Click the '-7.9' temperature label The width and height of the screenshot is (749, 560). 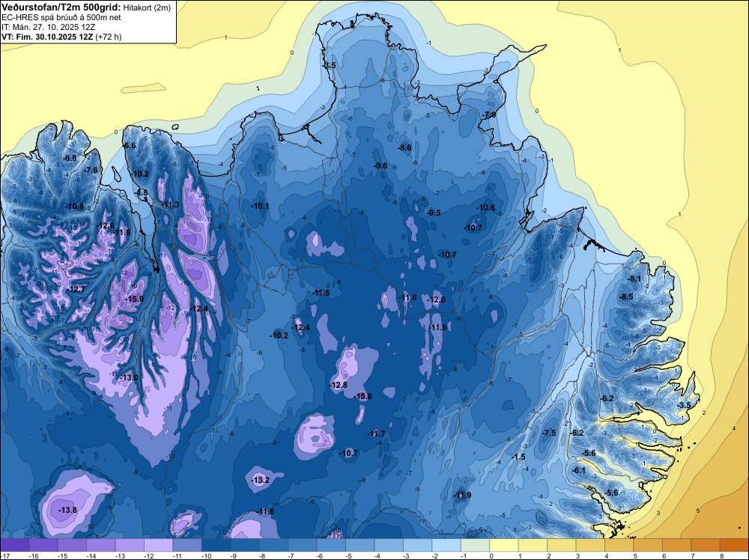pos(488,115)
